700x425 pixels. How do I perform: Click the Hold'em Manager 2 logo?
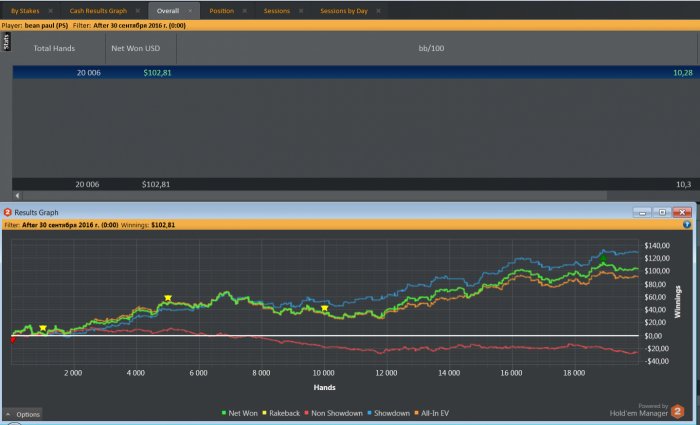[678, 410]
